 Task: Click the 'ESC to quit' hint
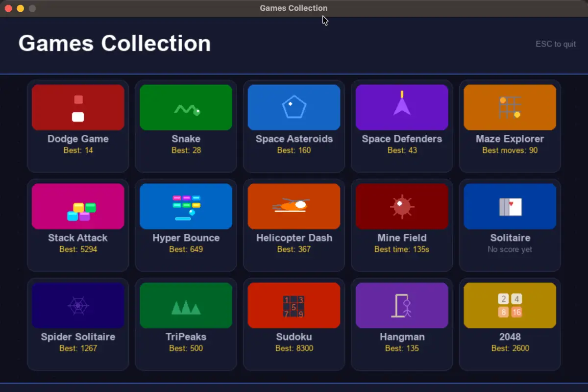[x=556, y=44]
